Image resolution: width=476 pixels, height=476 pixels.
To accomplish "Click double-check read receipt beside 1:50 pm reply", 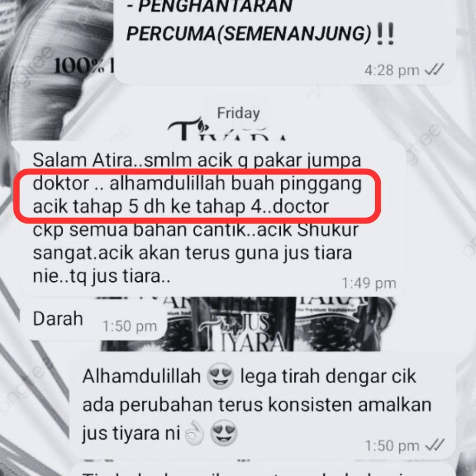I will [435, 445].
